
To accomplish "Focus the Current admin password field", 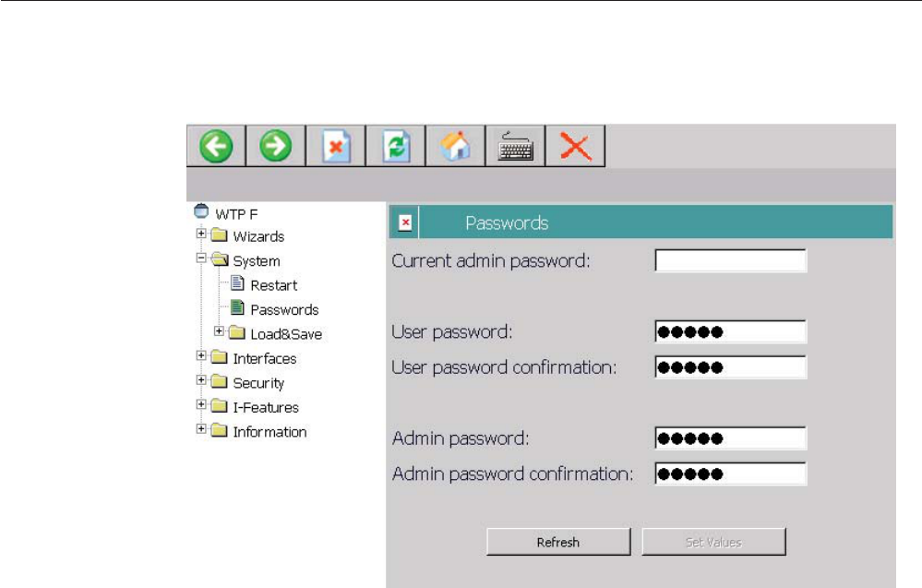I will point(731,260).
